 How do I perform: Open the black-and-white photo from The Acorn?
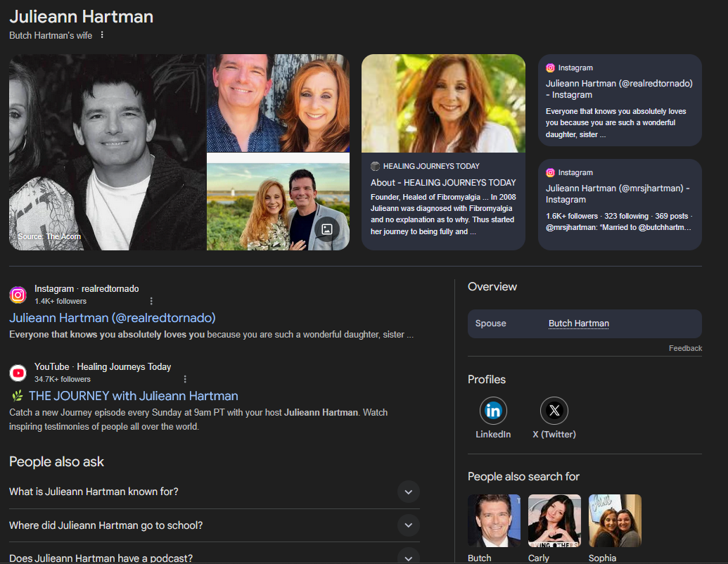pyautogui.click(x=107, y=153)
